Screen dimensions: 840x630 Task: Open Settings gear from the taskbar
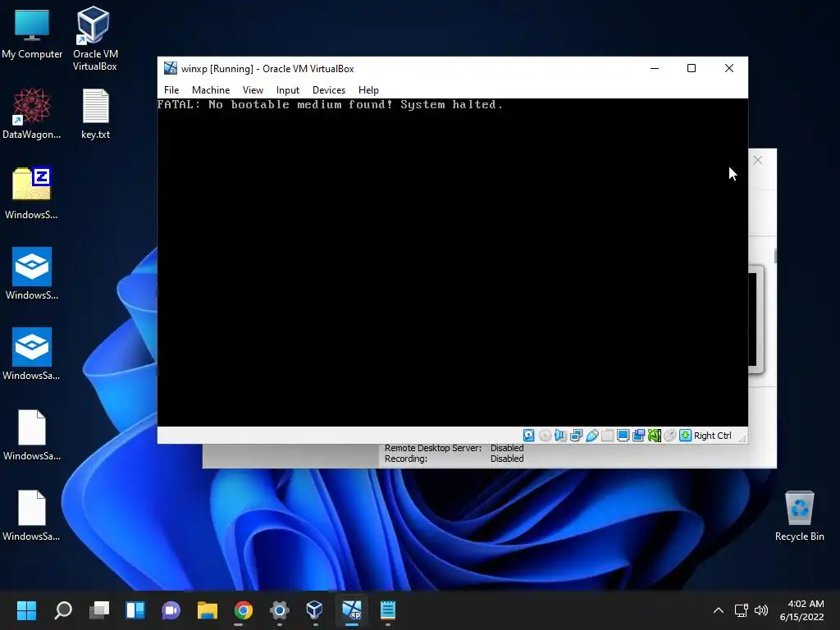coord(279,610)
